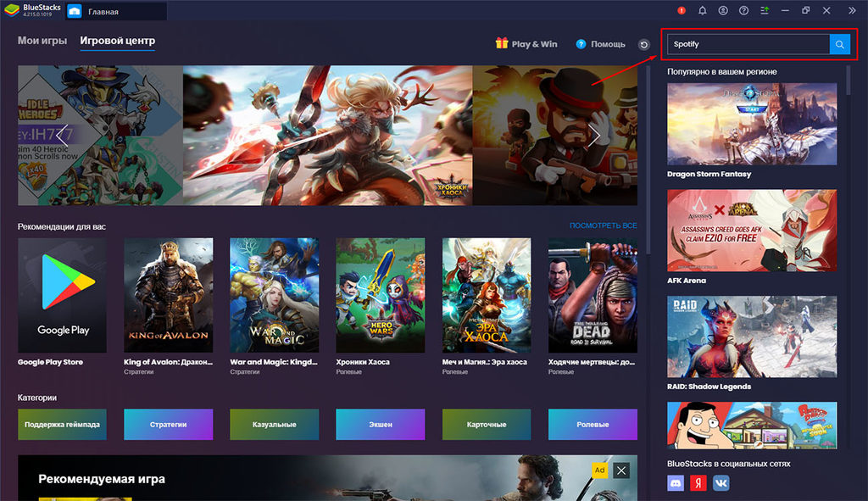Image resolution: width=868 pixels, height=501 pixels.
Task: Click RAID: Shadow Legends title text
Action: tap(709, 387)
